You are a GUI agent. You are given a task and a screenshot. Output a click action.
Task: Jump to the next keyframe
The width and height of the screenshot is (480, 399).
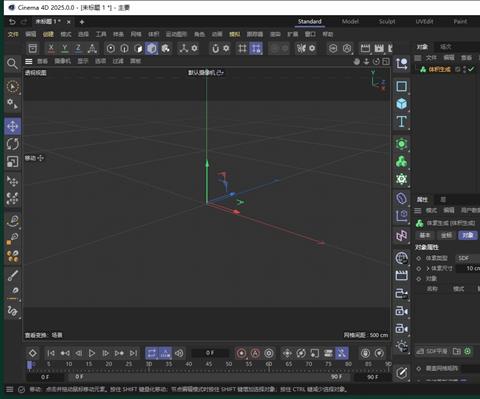119,353
